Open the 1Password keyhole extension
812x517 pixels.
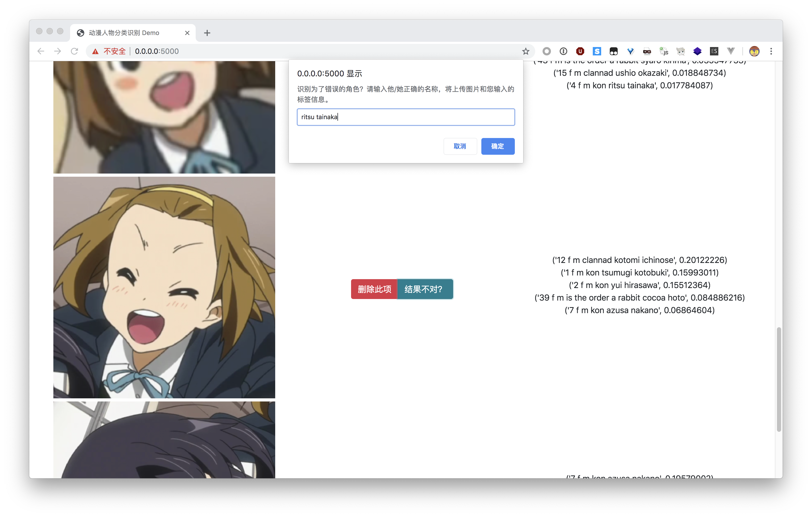coord(563,51)
